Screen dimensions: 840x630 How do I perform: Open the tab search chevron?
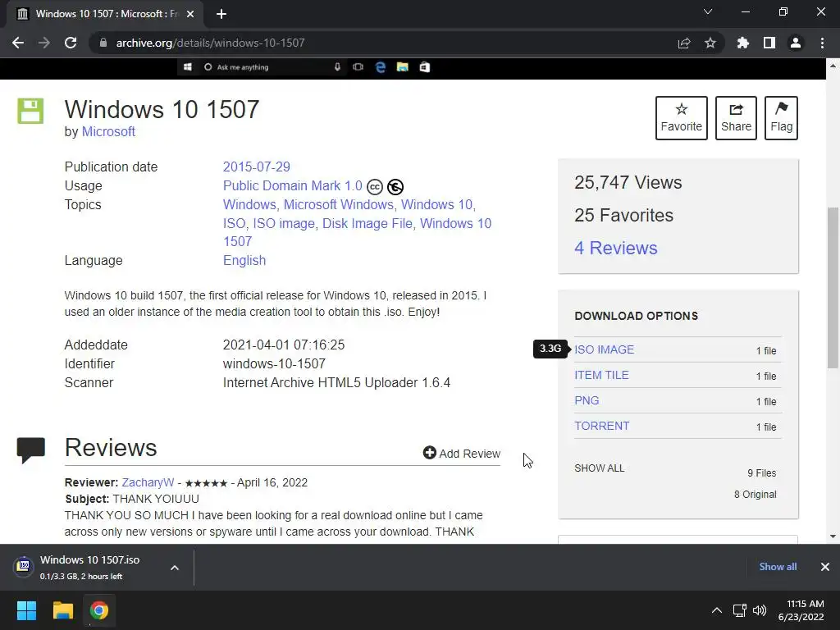[x=708, y=11]
